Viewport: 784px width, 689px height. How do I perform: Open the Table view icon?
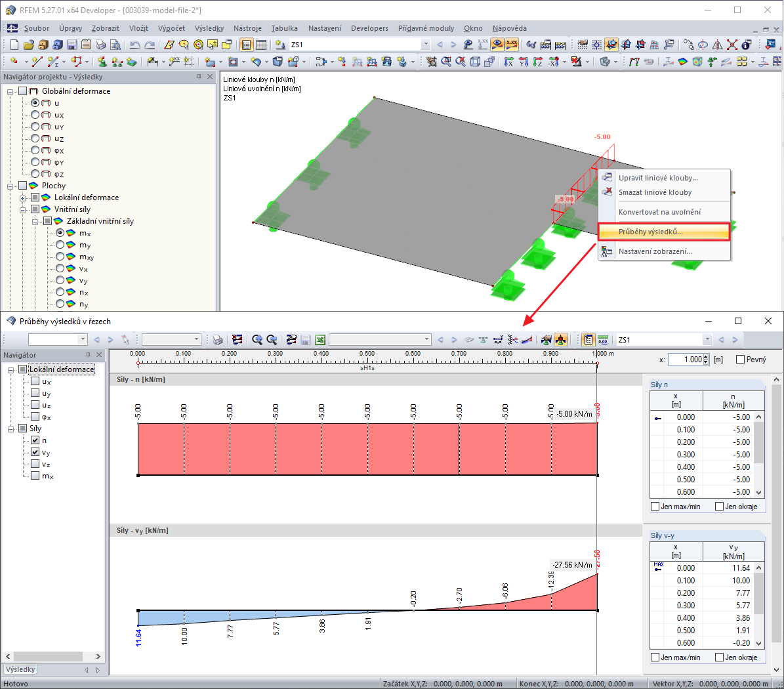tap(261, 45)
